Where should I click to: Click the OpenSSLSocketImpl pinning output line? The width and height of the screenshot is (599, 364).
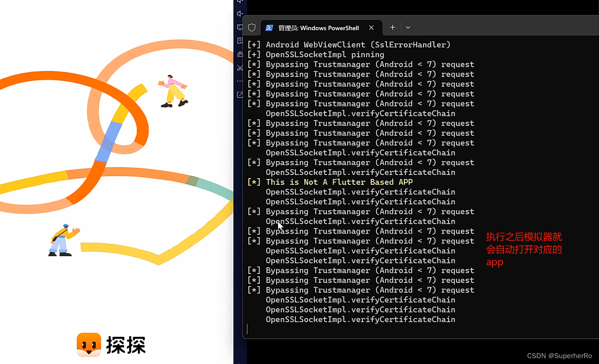coord(316,55)
